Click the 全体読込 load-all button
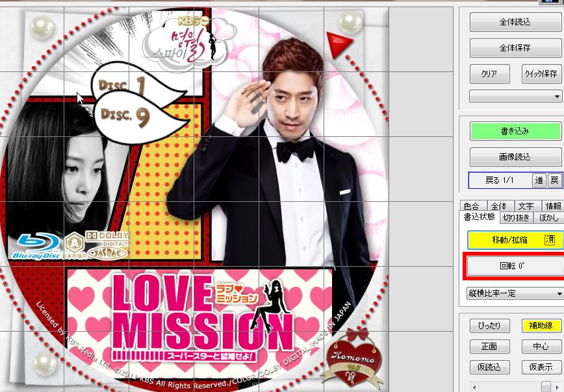Image resolution: width=564 pixels, height=392 pixels. pos(515,22)
